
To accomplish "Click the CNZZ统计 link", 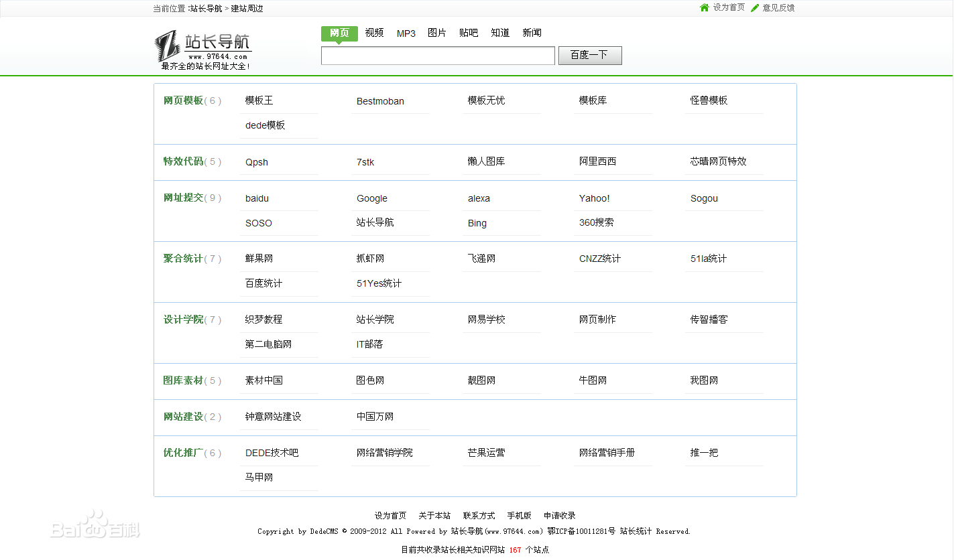I will point(597,259).
